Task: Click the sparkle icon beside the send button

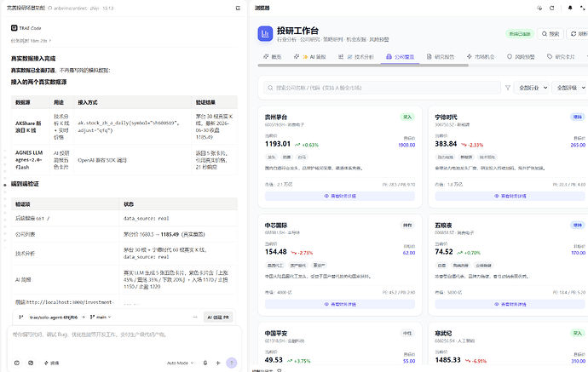Action: (x=218, y=363)
